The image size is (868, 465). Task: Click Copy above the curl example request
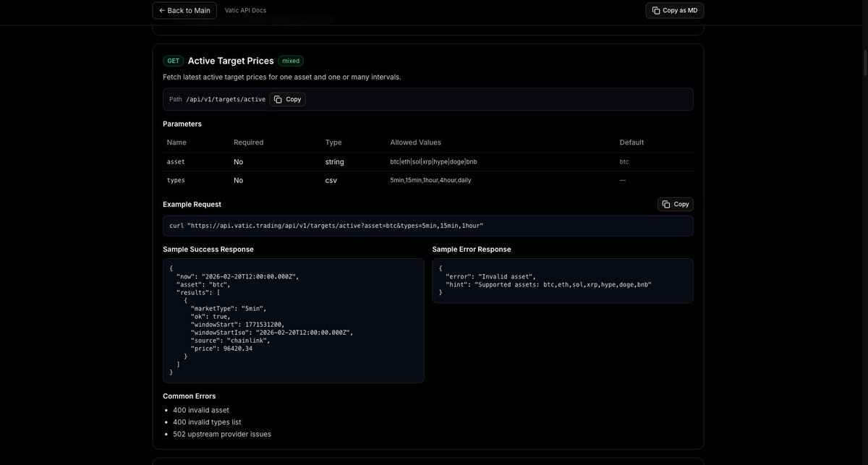(x=674, y=203)
